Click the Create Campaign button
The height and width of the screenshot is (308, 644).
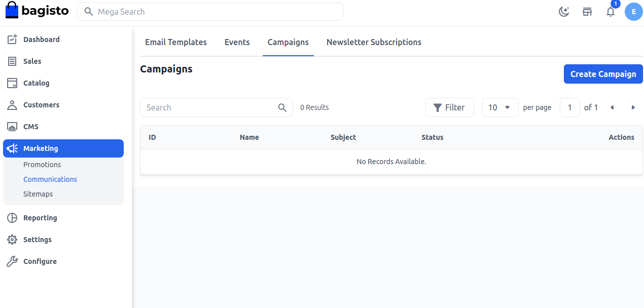point(603,74)
